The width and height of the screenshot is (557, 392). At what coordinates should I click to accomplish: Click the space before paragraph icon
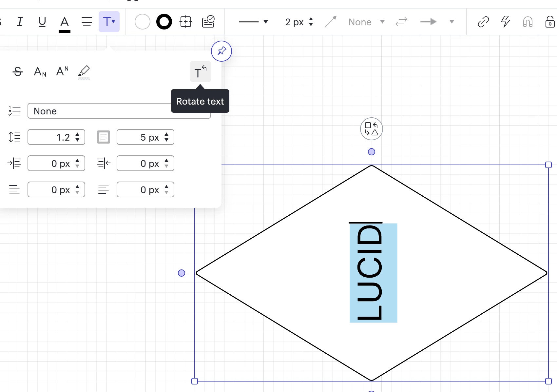pos(14,189)
